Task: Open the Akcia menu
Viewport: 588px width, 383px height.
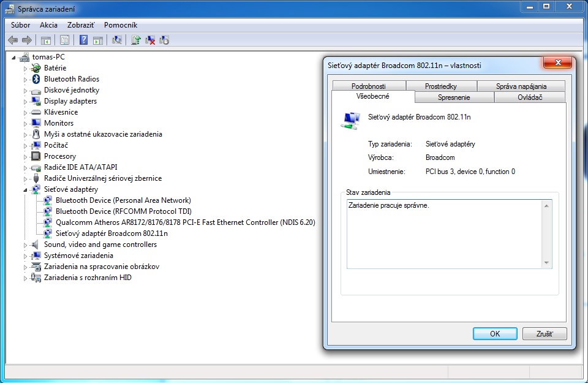Action: [49, 25]
